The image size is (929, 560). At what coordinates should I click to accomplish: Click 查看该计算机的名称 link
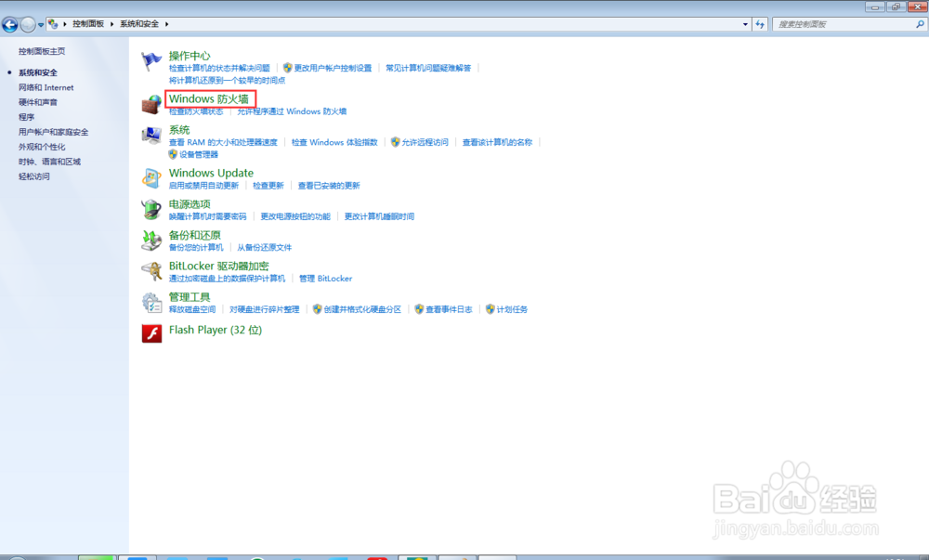pos(498,142)
